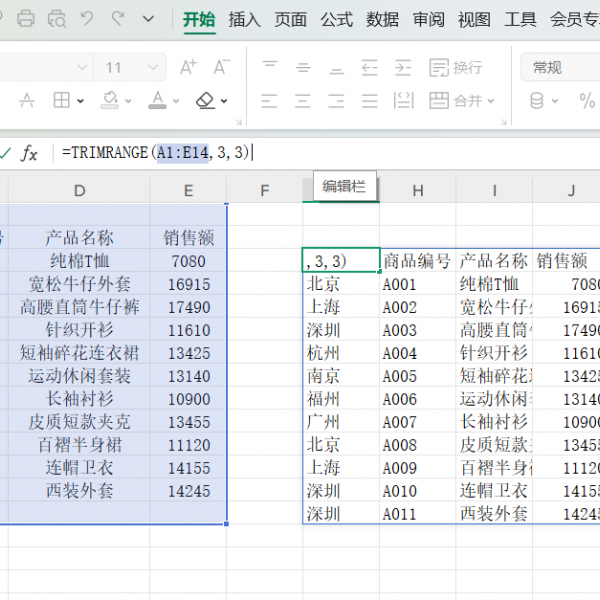Image resolution: width=600 pixels, height=600 pixels.
Task: Click the print icon in quick access toolbar
Action: [x=26, y=19]
